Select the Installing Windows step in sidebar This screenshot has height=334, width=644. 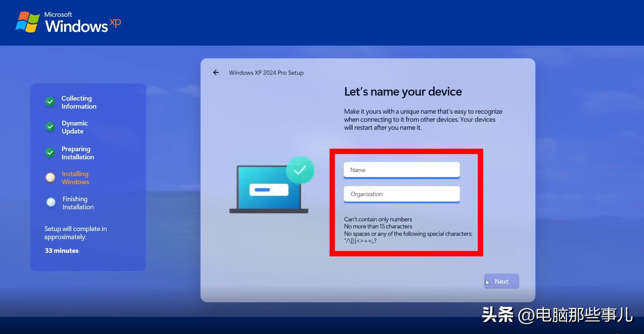(75, 178)
